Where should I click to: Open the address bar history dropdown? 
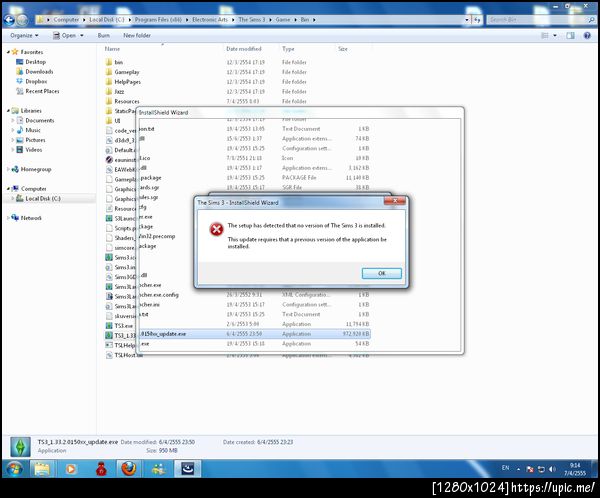(466, 20)
